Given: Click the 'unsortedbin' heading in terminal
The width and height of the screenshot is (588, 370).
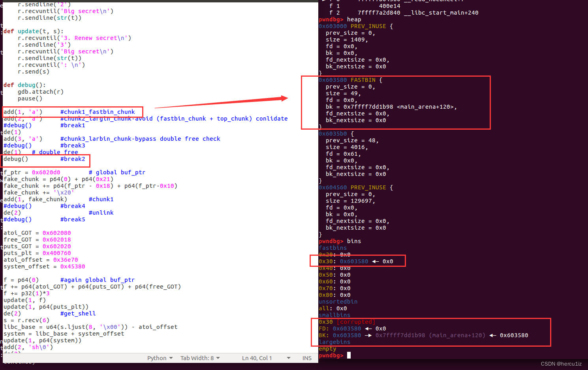Looking at the screenshot, I should point(338,302).
